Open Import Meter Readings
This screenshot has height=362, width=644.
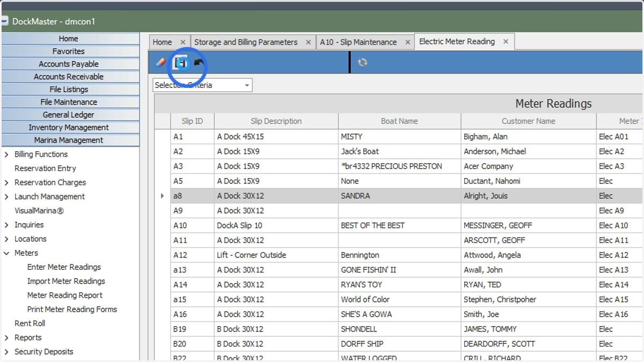(66, 281)
